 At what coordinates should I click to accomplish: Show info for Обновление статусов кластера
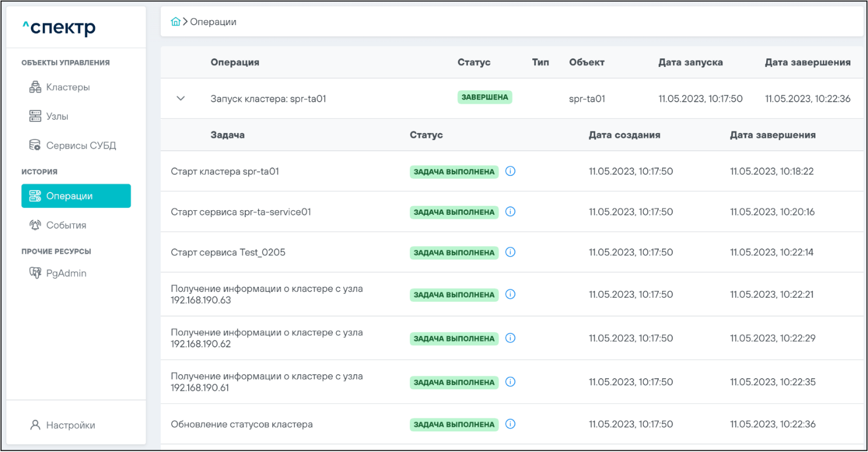pos(511,424)
